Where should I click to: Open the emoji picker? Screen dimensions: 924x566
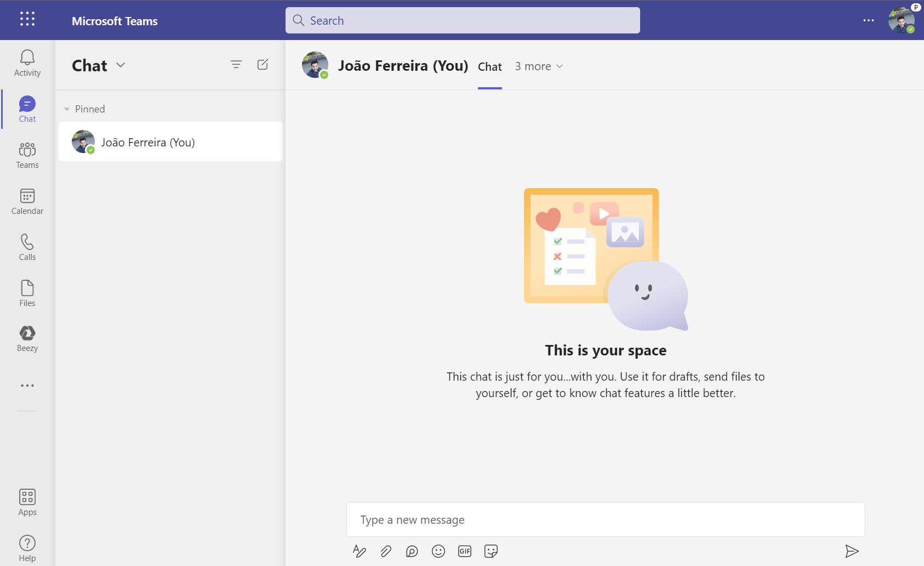tap(438, 551)
